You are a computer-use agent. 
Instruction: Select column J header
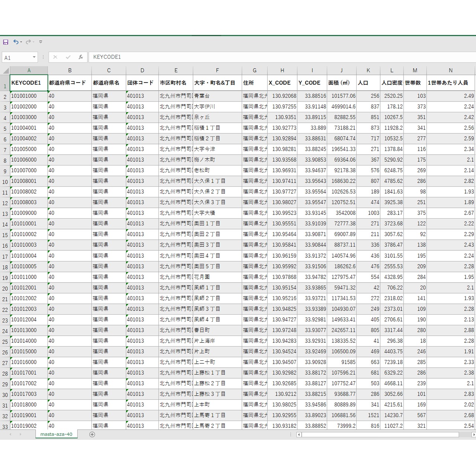tap(341, 70)
